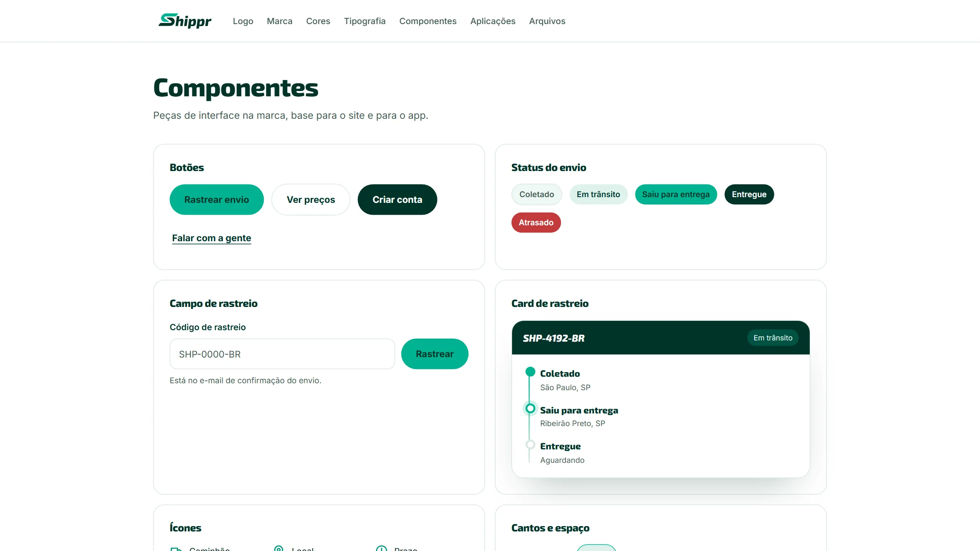The height and width of the screenshot is (551, 980).
Task: Click the São Paulo, SP location text
Action: [565, 387]
